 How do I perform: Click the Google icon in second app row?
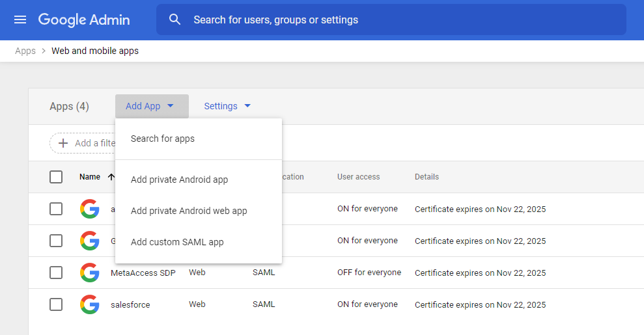tap(90, 241)
